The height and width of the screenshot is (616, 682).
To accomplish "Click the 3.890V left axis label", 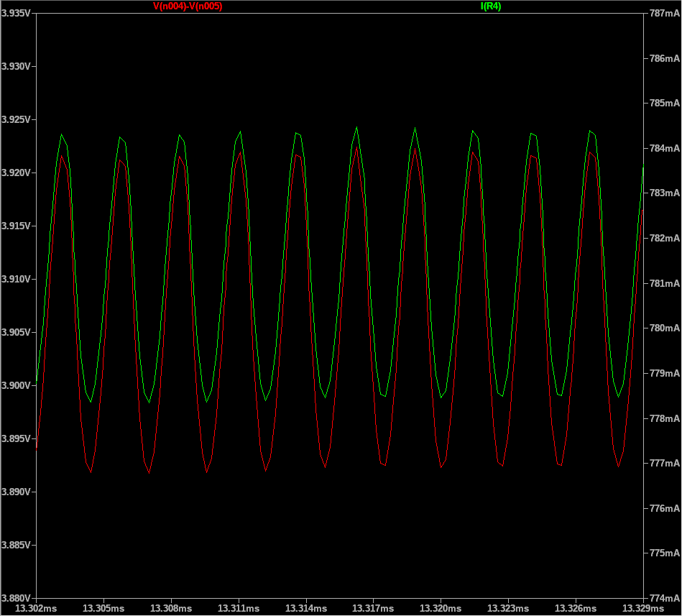I will click(16, 492).
